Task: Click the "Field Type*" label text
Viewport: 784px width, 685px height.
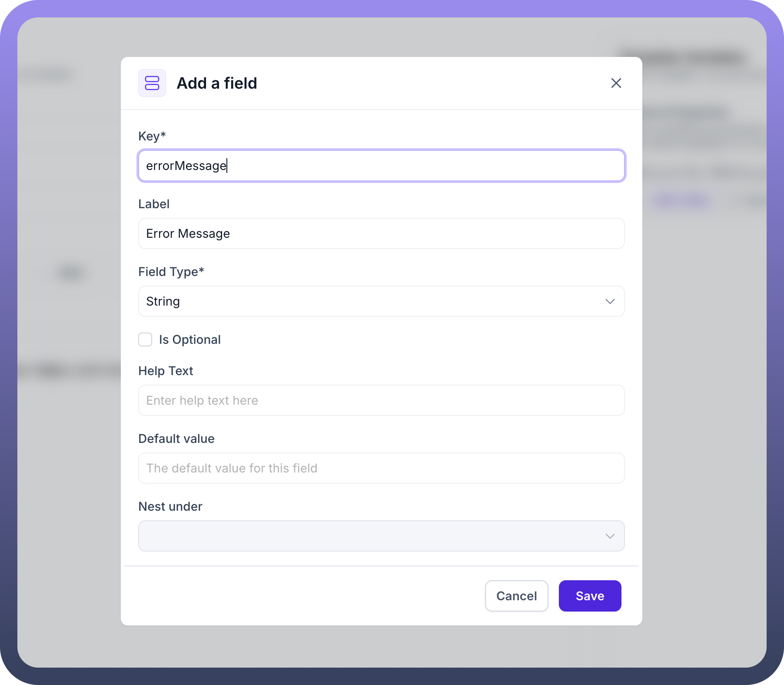Action: click(171, 272)
